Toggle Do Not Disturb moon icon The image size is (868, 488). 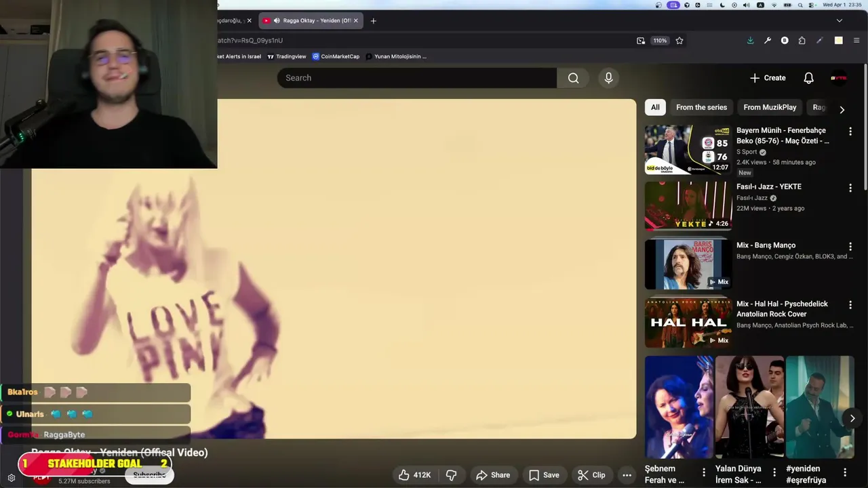(722, 5)
